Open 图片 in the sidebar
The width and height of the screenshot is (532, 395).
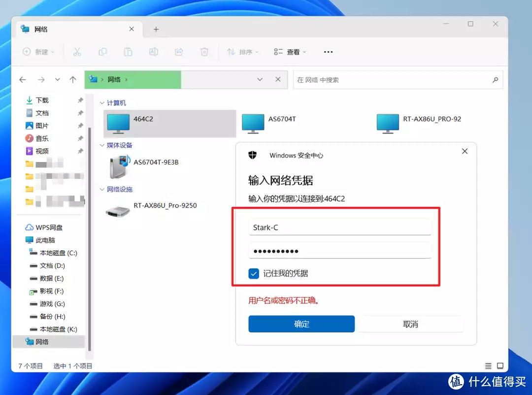(42, 126)
